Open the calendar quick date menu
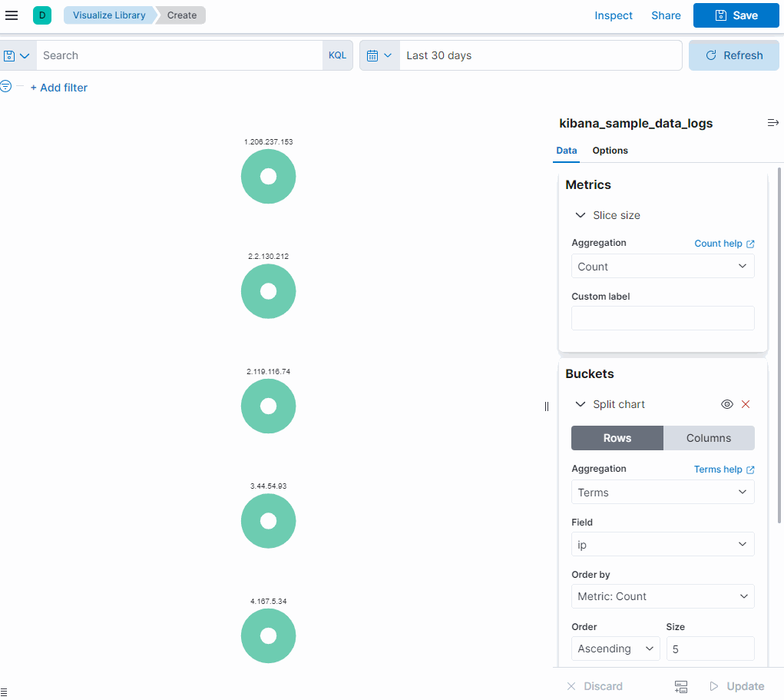 [379, 55]
